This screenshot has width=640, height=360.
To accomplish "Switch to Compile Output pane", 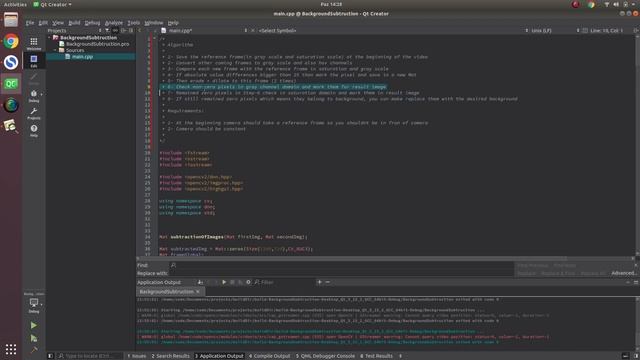I will point(269,356).
